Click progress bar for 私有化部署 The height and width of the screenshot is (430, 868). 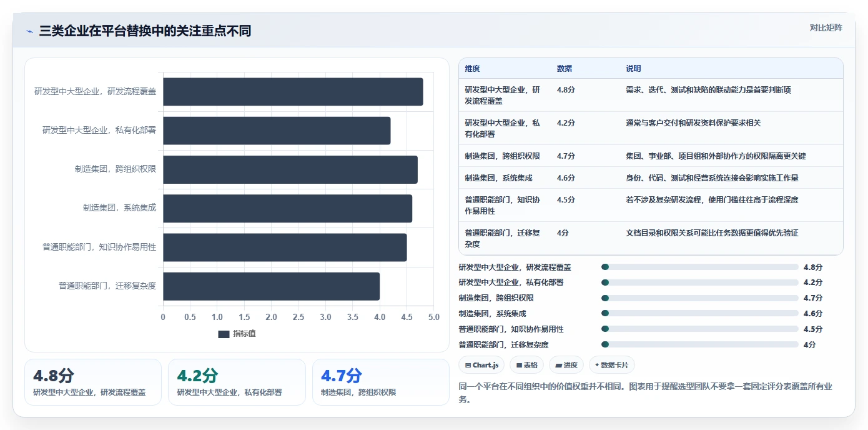[x=700, y=282]
